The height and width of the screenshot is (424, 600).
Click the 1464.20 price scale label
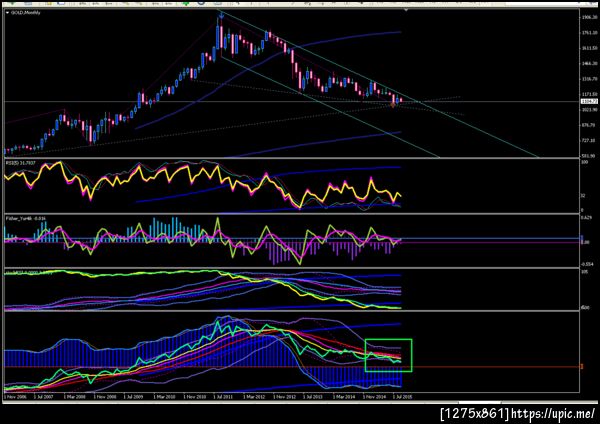pos(590,64)
